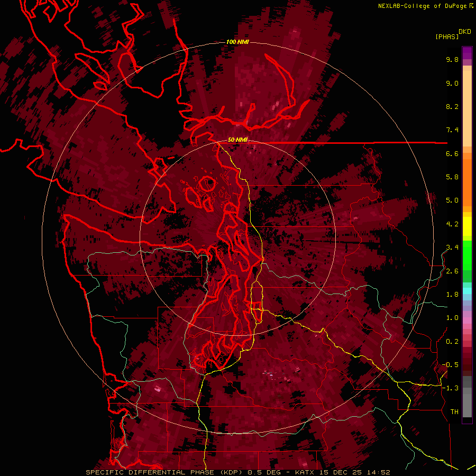
Task: Click the TH label on color scale
Action: tap(454, 412)
